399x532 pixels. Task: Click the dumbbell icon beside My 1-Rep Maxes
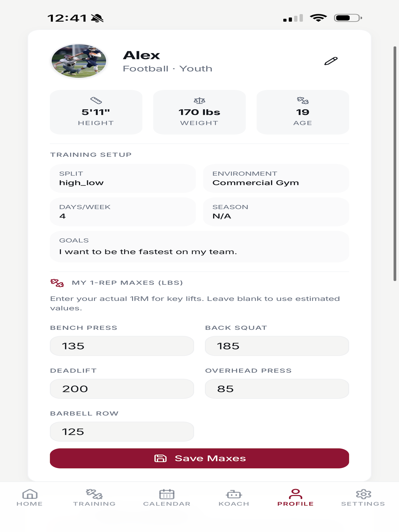click(57, 283)
